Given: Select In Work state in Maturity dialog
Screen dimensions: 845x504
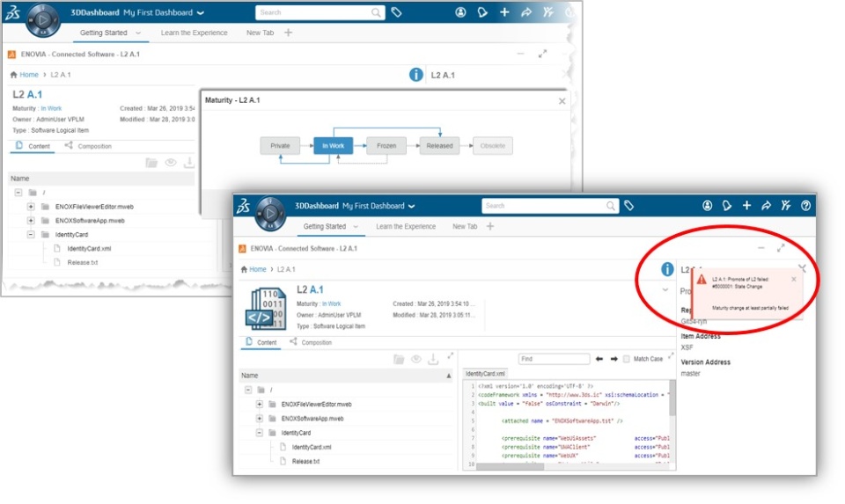Looking at the screenshot, I should [x=333, y=146].
